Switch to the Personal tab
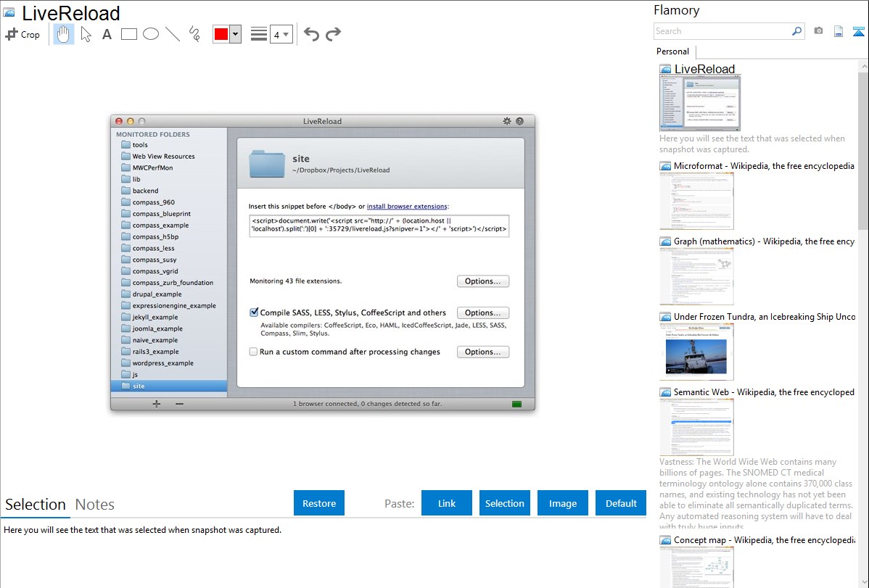 (x=673, y=51)
